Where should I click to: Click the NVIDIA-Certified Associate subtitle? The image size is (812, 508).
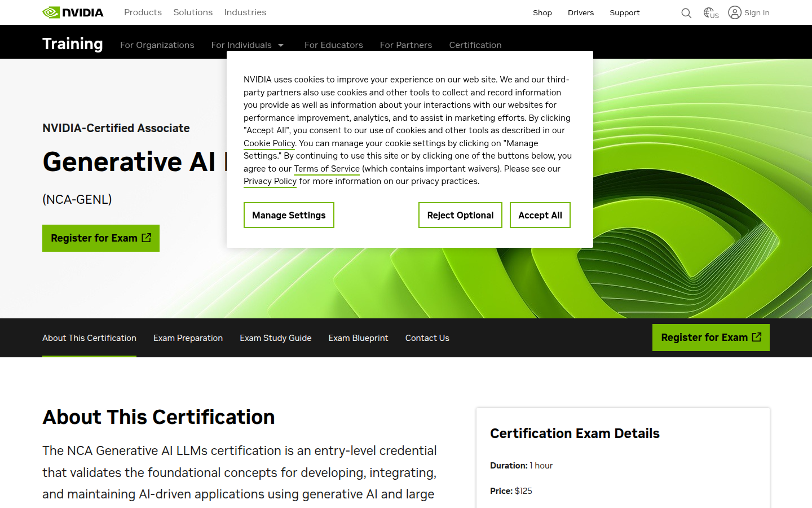[116, 128]
